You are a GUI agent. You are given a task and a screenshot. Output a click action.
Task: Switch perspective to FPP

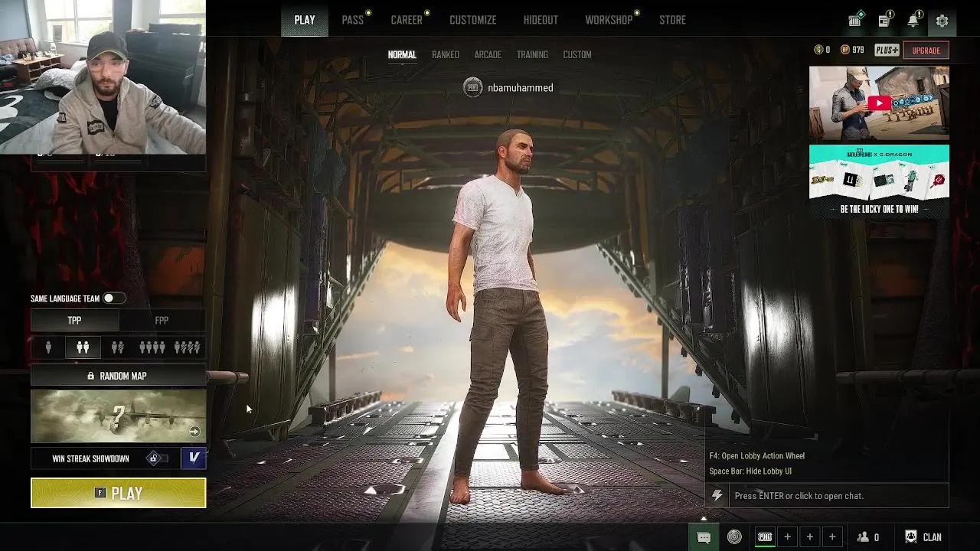pyautogui.click(x=162, y=321)
